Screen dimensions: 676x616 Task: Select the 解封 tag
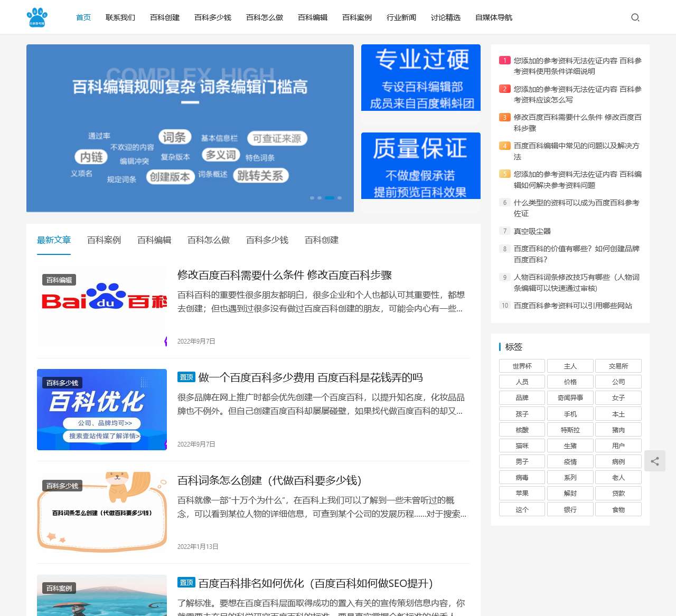click(570, 493)
